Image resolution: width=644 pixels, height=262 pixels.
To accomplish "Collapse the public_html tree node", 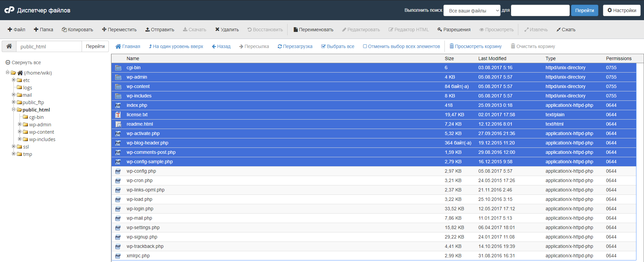I will [x=14, y=110].
